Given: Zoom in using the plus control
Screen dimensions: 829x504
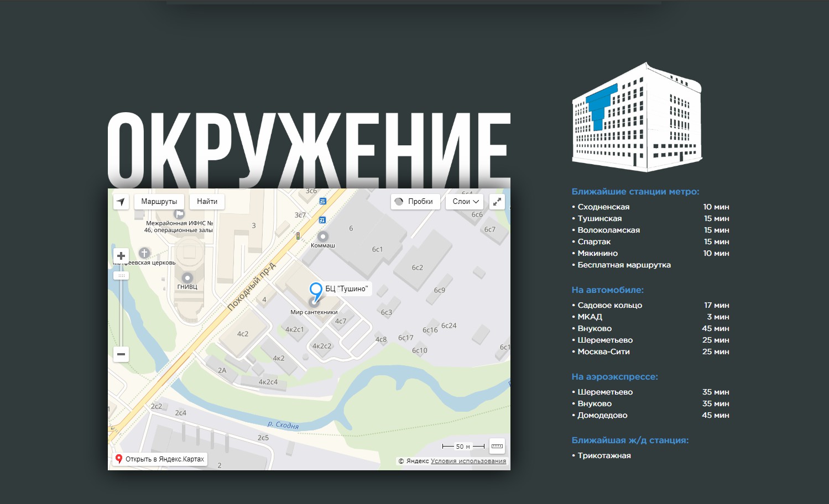Looking at the screenshot, I should tap(121, 255).
